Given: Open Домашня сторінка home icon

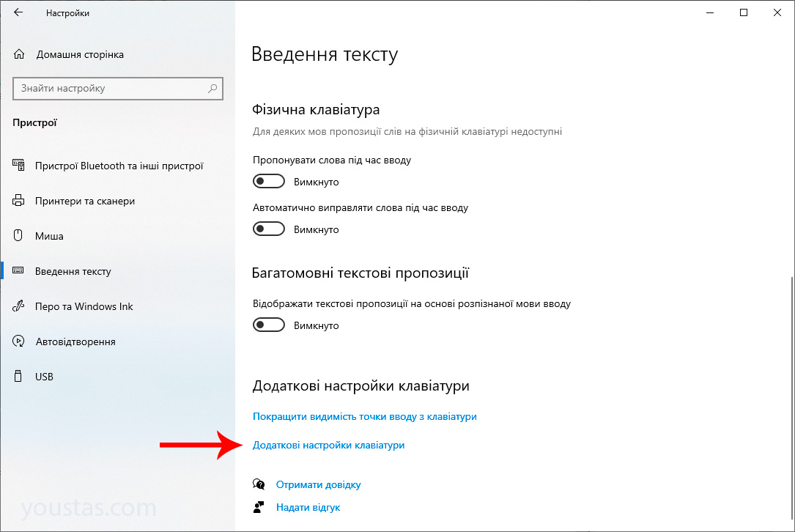Looking at the screenshot, I should coord(19,54).
